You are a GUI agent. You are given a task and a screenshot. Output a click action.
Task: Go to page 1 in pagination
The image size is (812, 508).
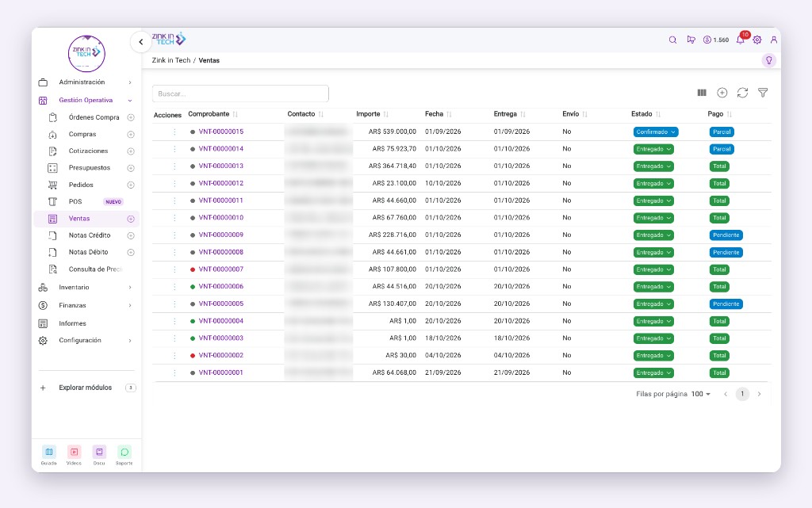(742, 394)
